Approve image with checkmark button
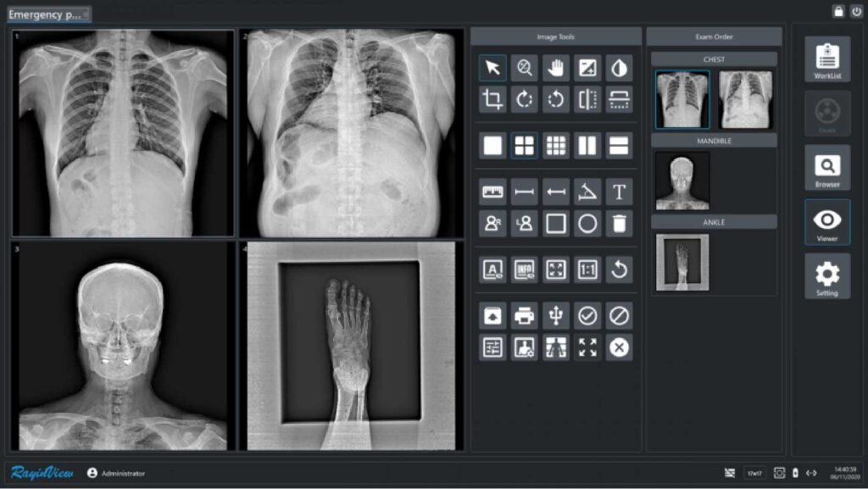 [587, 316]
